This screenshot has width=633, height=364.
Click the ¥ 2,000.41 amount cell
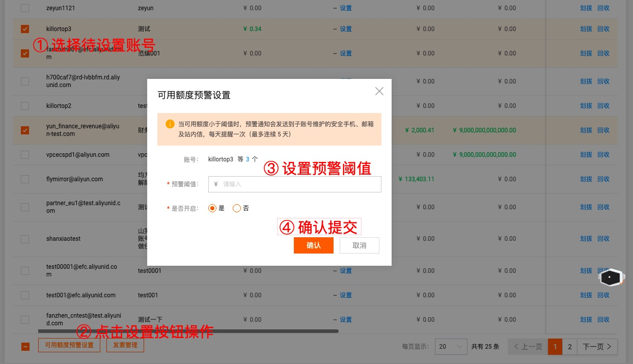tap(420, 130)
